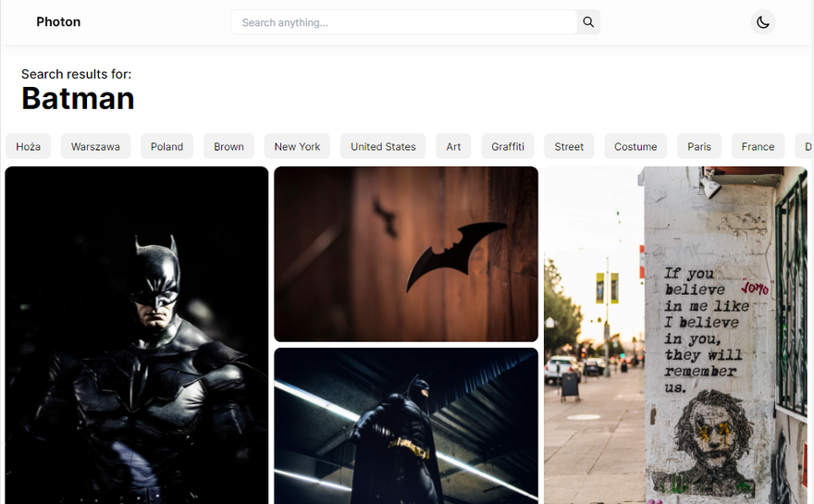This screenshot has width=814, height=504.
Task: Select the Hoża tag chip
Action: click(x=29, y=146)
